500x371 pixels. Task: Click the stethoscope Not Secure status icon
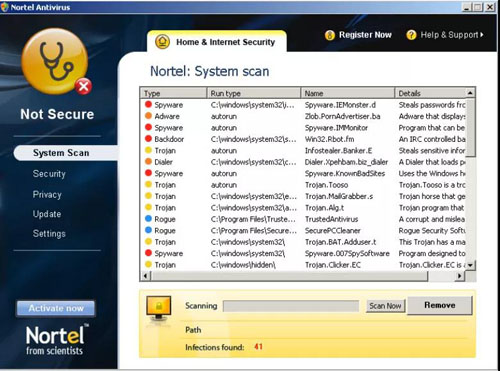click(55, 61)
